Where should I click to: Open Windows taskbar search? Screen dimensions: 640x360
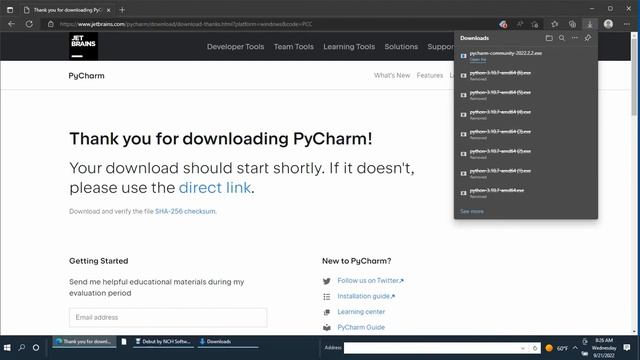pos(22,348)
